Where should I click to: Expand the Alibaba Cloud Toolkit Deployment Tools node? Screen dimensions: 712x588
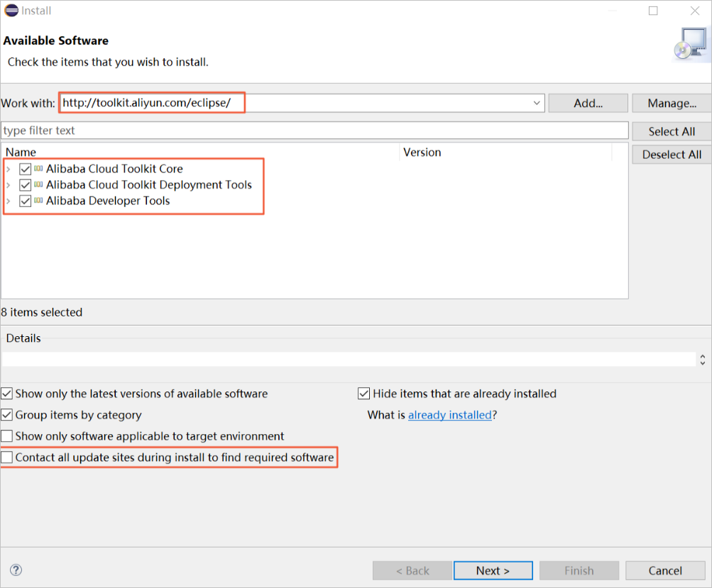coord(9,185)
